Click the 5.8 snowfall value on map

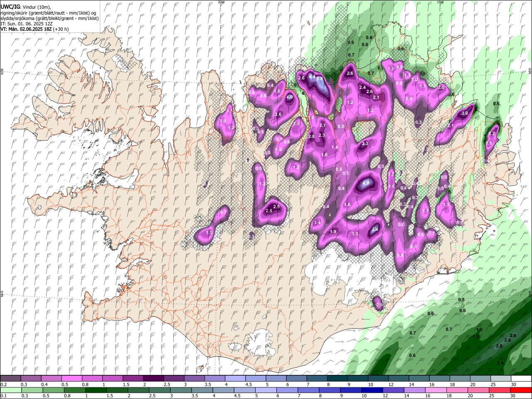coord(320,79)
